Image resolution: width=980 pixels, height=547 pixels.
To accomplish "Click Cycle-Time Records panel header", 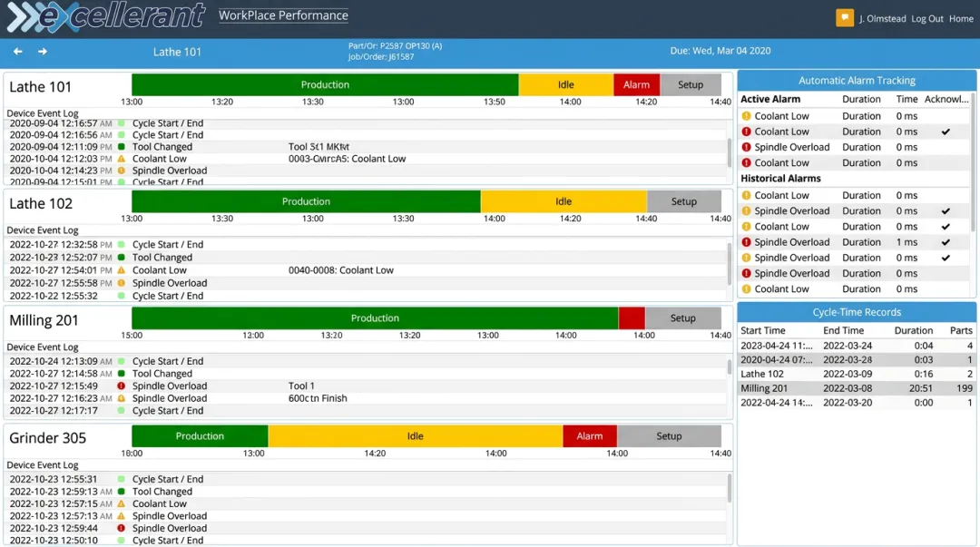I will (857, 312).
